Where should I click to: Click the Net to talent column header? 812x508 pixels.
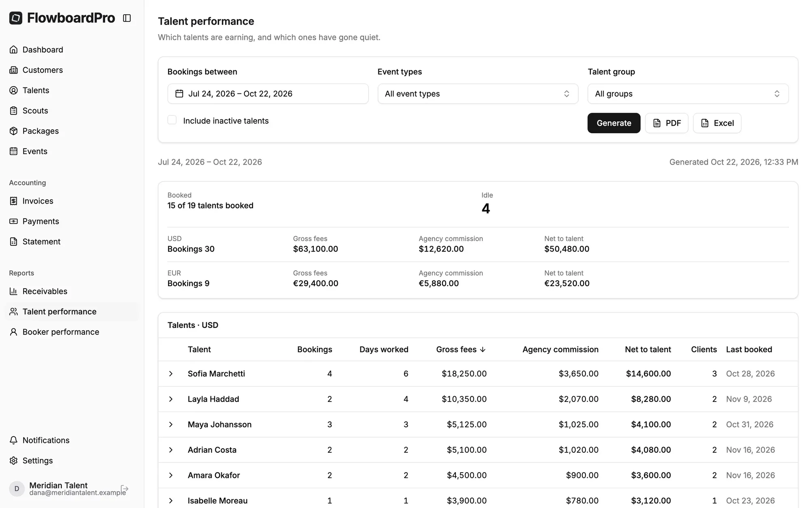tap(648, 350)
